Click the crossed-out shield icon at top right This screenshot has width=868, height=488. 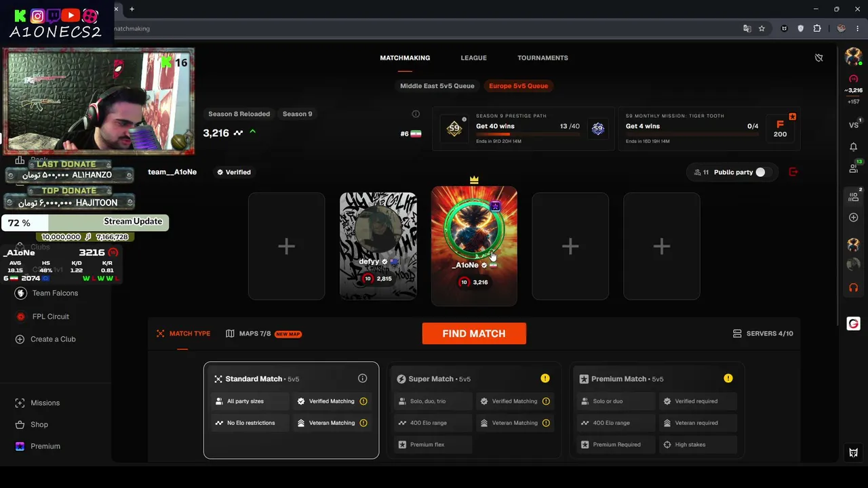click(818, 58)
